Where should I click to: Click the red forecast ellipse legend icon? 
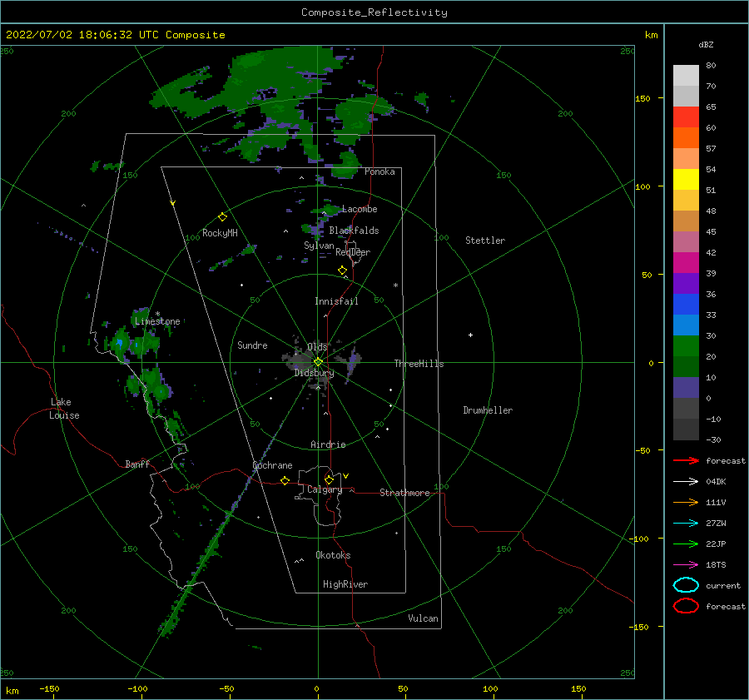[686, 606]
